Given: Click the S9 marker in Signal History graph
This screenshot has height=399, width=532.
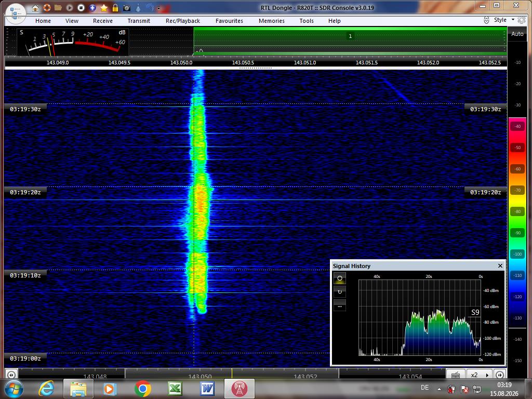Looking at the screenshot, I should coord(475,312).
